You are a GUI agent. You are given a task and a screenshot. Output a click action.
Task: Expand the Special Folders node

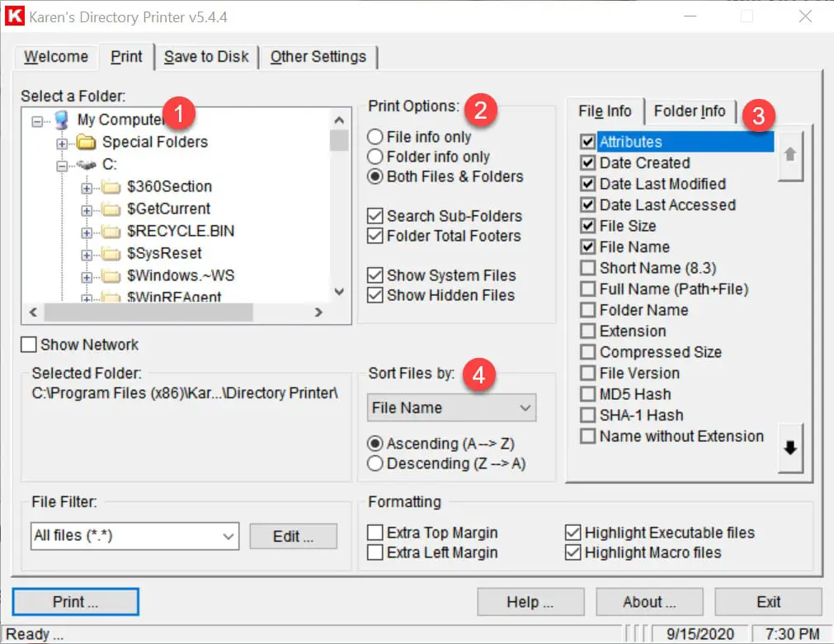tap(62, 143)
